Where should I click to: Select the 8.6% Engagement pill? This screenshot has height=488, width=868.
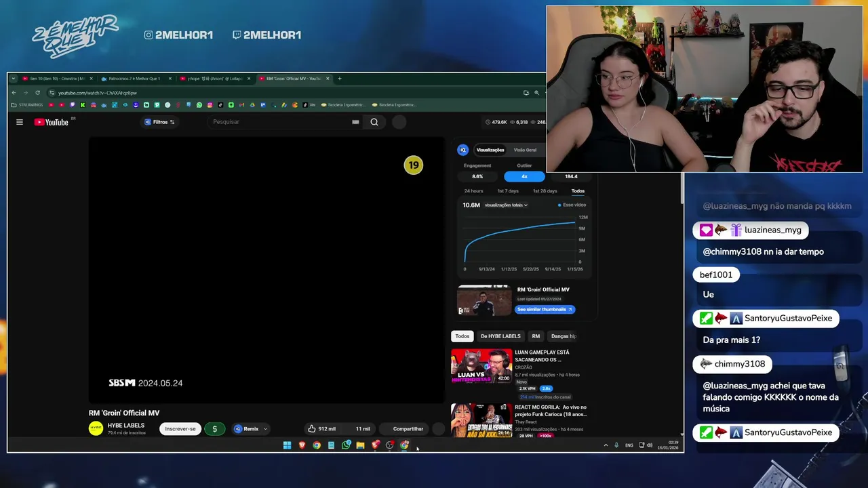[477, 176]
